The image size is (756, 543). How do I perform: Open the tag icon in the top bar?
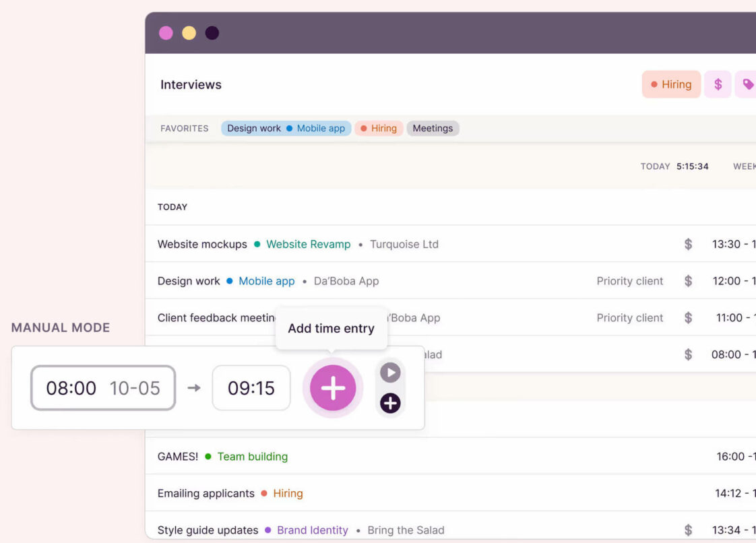pos(748,84)
